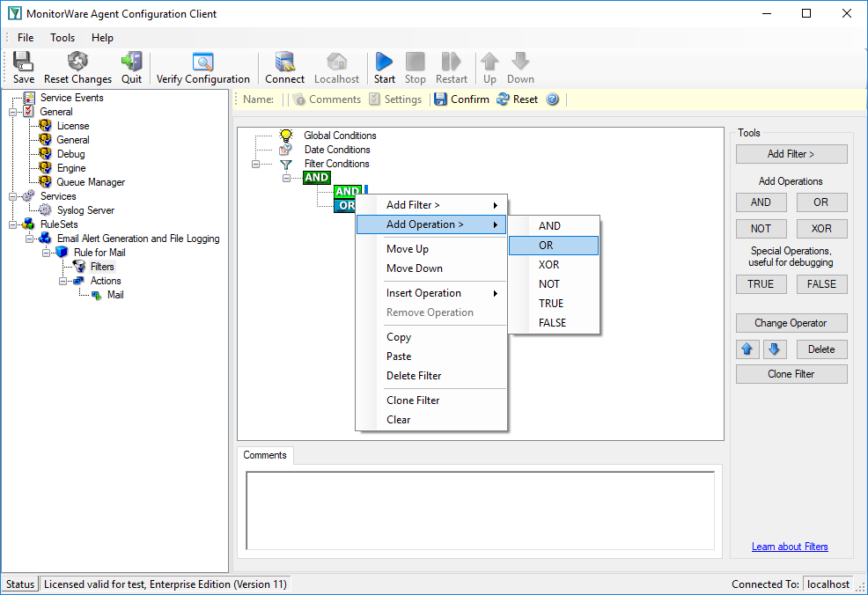Select the Date Conditions calendar icon

285,150
